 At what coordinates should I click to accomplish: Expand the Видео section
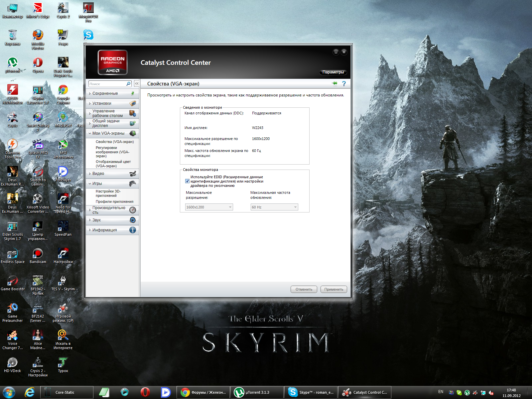click(x=112, y=174)
